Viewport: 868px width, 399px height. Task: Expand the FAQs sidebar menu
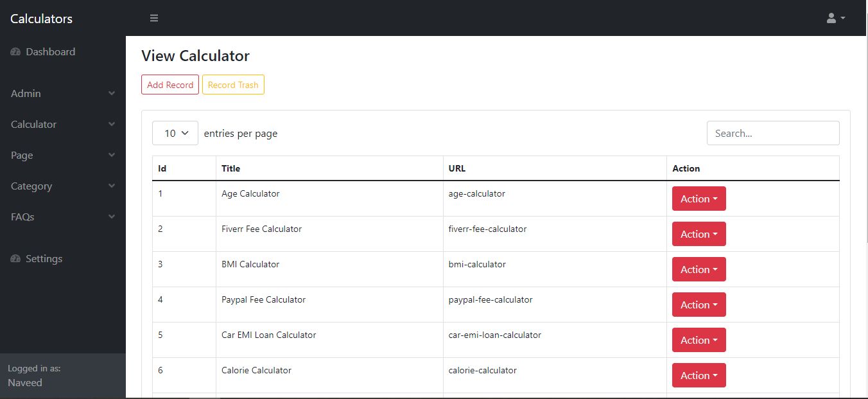tap(62, 217)
